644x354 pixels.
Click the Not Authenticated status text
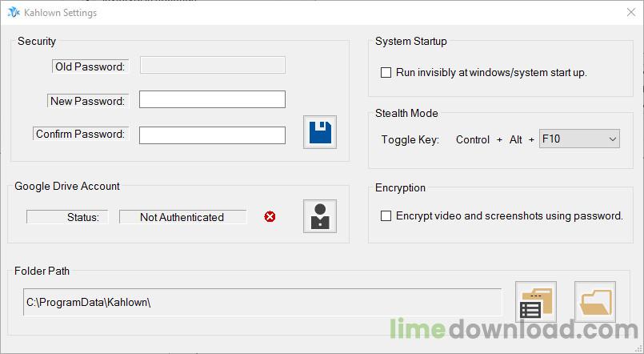pyautogui.click(x=182, y=217)
